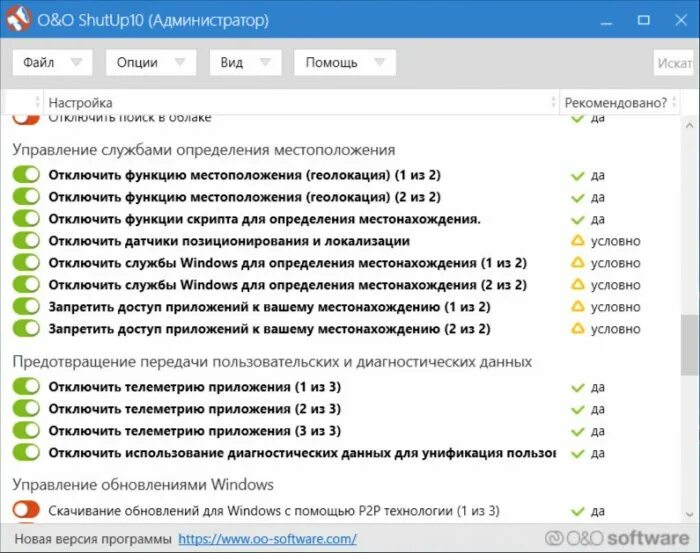Click the vertical scrollbar thumb
The width and height of the screenshot is (700, 553).
pos(689,345)
